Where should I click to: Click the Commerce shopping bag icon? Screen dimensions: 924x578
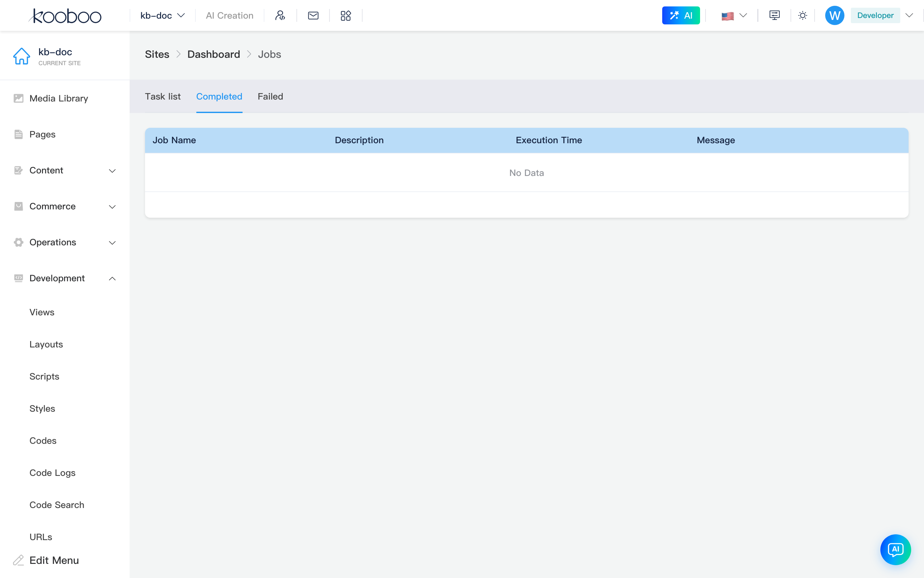(18, 206)
